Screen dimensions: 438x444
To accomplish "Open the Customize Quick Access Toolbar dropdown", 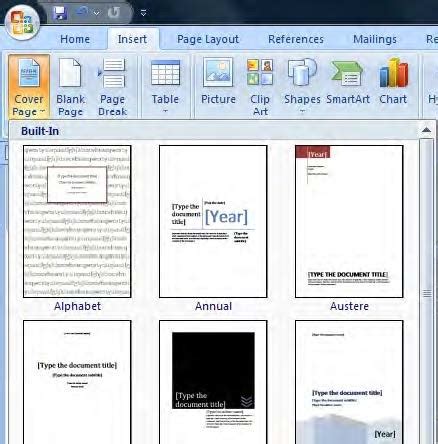I will [143, 13].
